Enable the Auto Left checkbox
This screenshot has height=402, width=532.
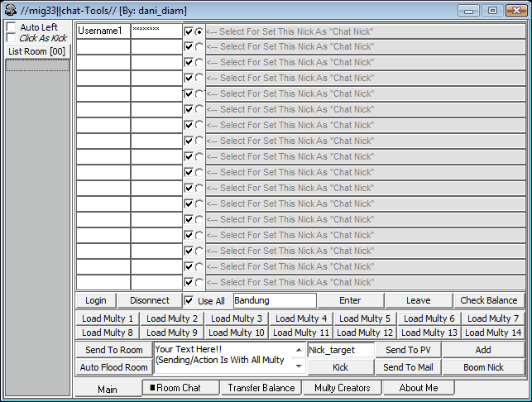[x=12, y=26]
